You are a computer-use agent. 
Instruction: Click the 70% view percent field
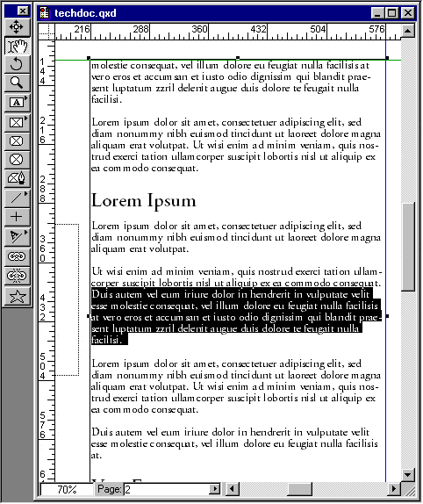point(67,490)
